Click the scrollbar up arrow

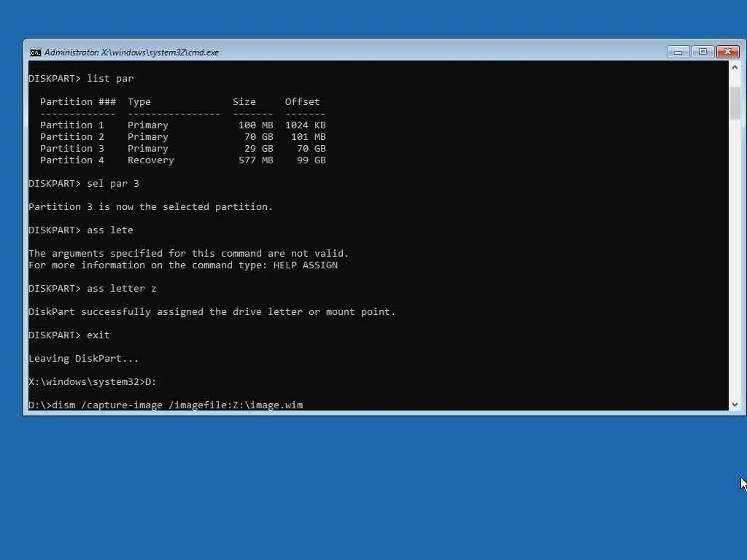[x=735, y=68]
